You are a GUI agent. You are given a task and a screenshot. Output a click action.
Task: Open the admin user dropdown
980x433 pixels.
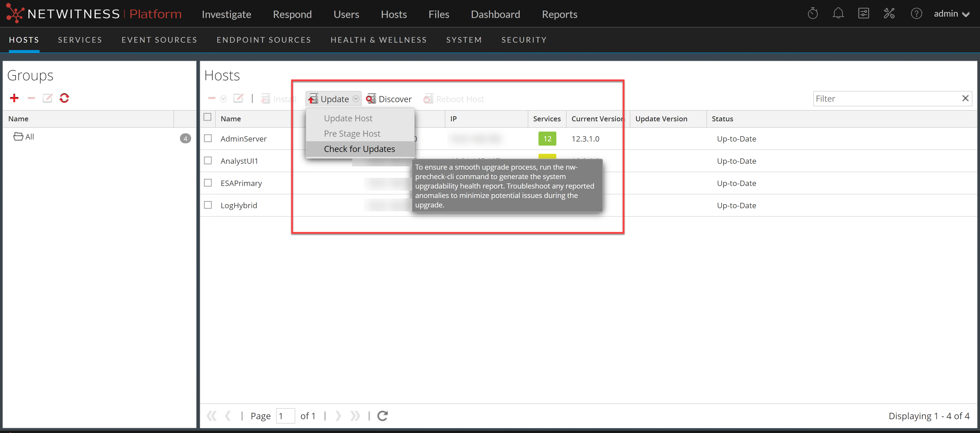click(x=951, y=14)
